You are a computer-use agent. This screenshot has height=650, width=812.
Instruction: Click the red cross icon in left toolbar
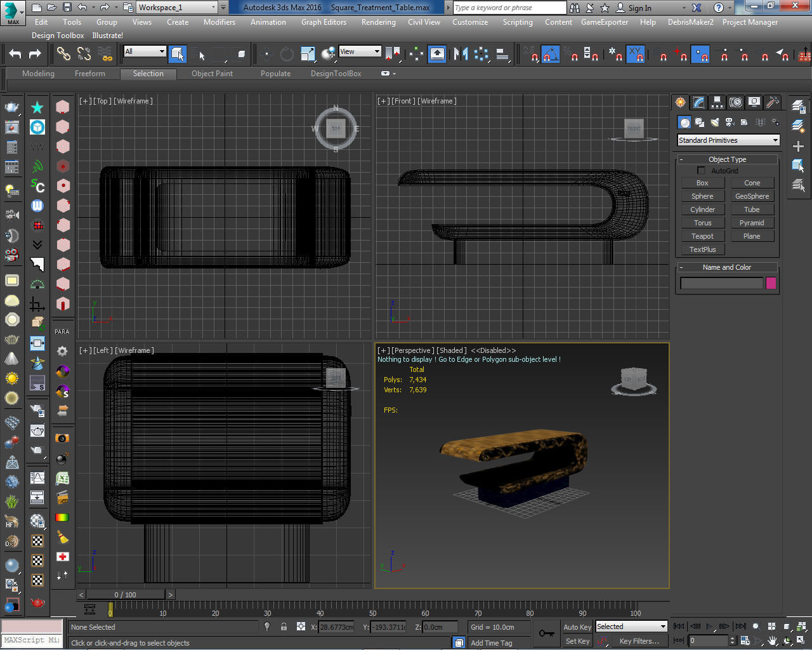point(62,557)
